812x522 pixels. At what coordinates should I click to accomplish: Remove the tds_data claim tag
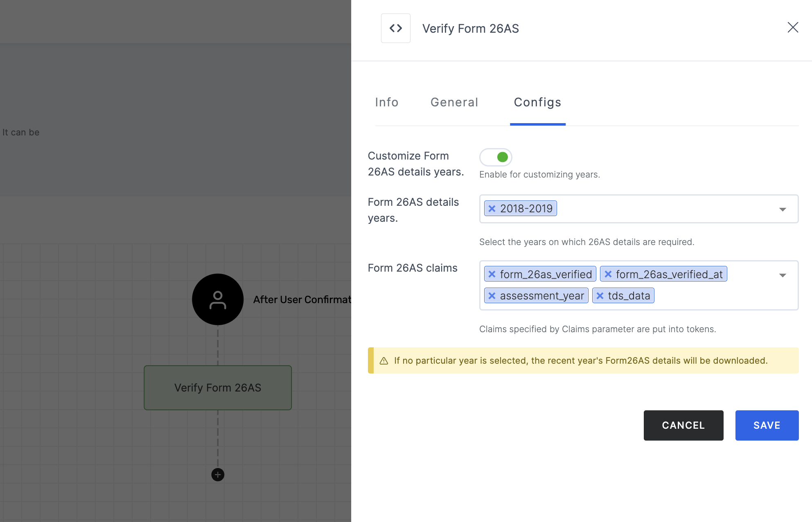click(x=600, y=296)
